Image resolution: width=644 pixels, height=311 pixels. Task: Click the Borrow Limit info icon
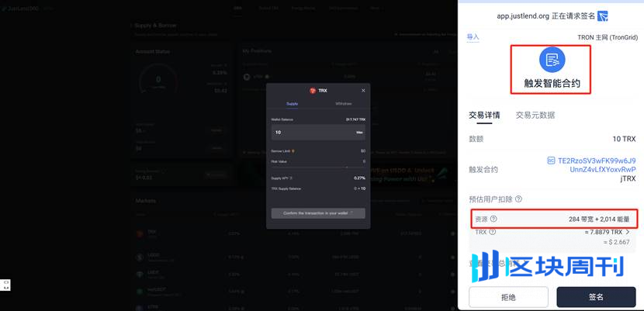[293, 151]
